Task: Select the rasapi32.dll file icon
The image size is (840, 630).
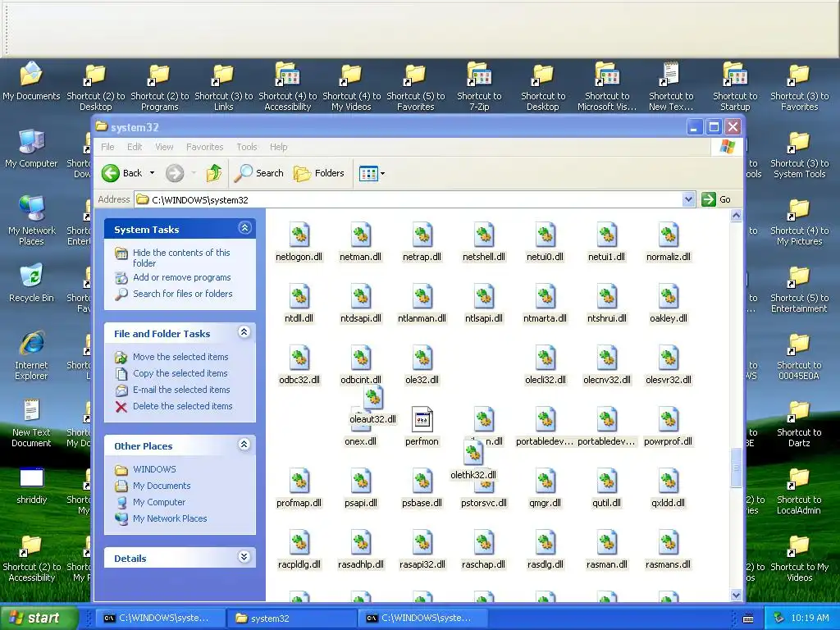Action: (x=422, y=543)
